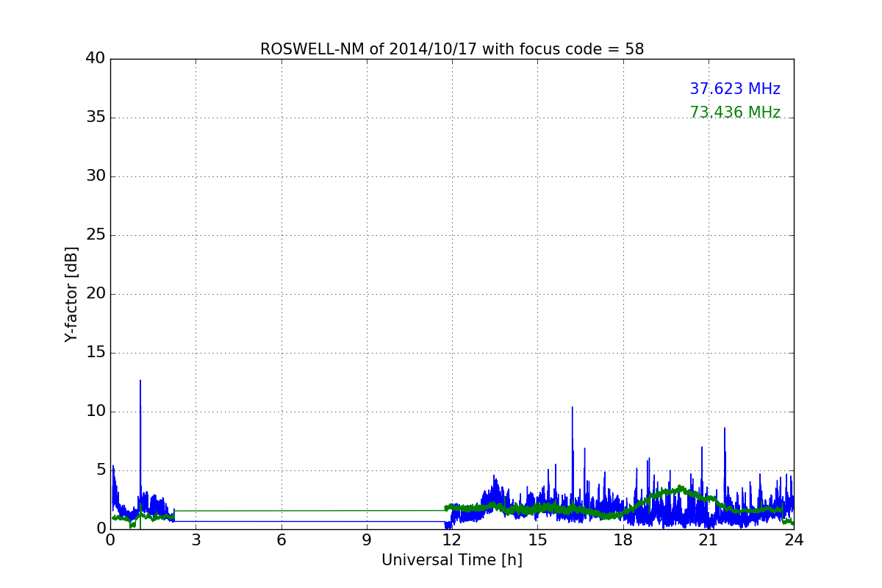Click the x-axis tick label 6
The image size is (882, 588).
coord(282,540)
